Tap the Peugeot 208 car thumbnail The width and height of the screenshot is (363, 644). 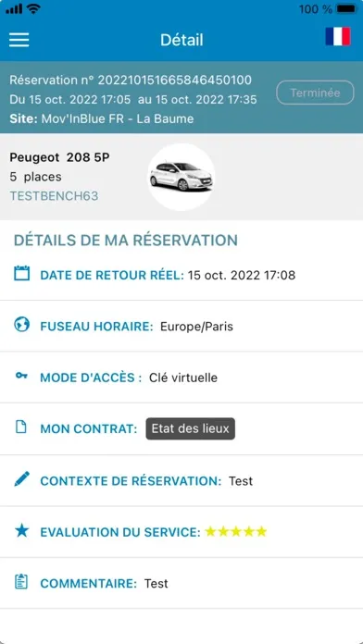(x=181, y=177)
